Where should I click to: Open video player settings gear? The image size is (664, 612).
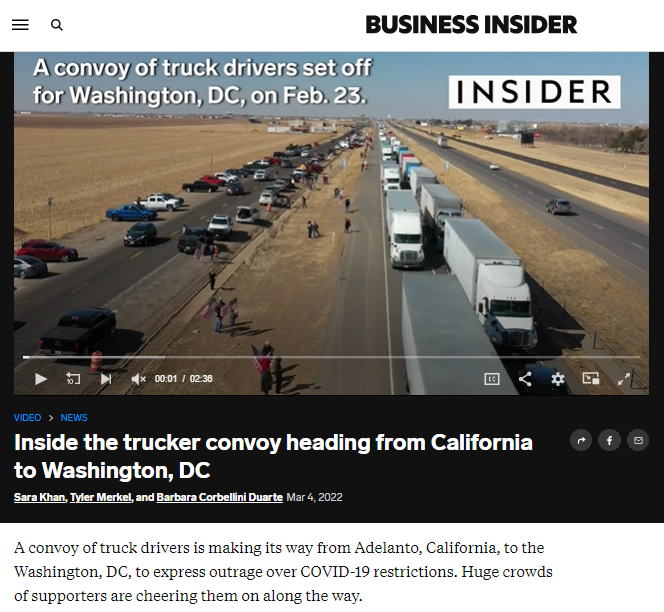(558, 379)
